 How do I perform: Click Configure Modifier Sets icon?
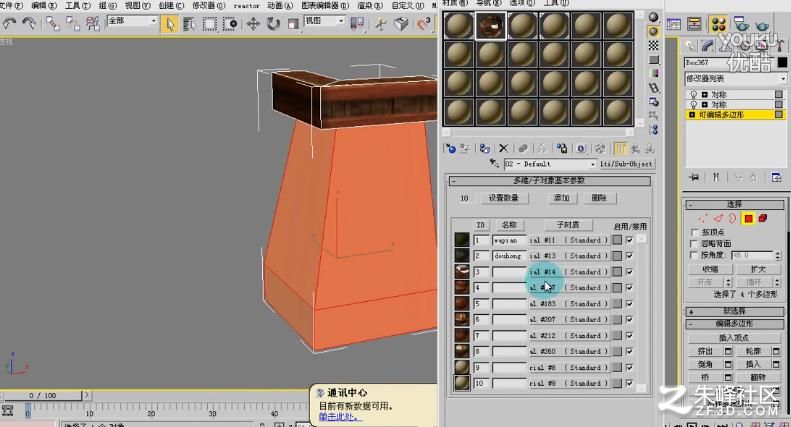[776, 177]
